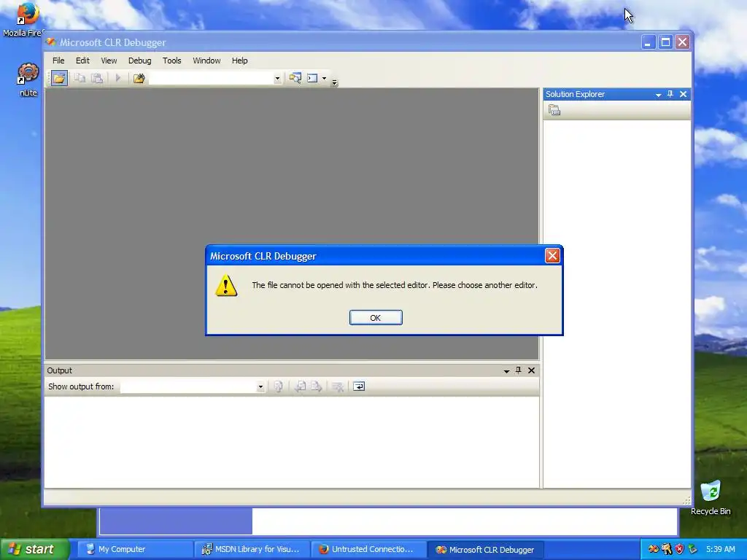Viewport: 747px width, 560px height.
Task: Click the Clear All icon in Output
Action: tap(337, 386)
